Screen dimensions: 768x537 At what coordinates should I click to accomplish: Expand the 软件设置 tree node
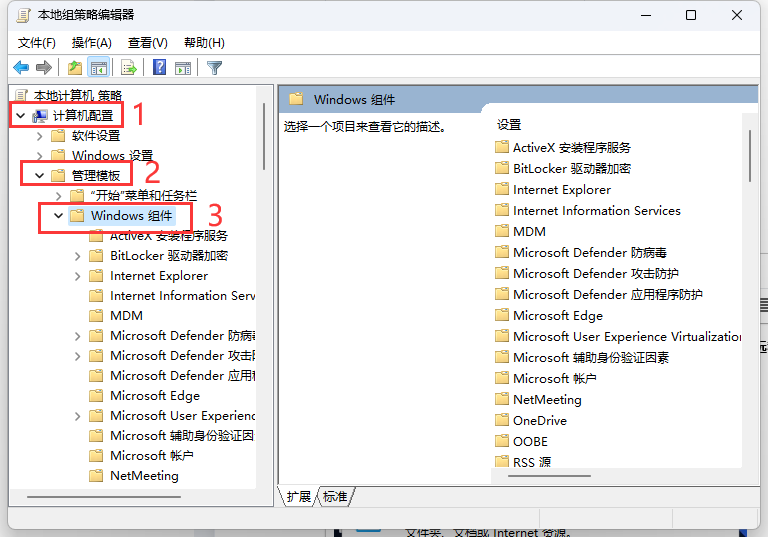click(39, 136)
